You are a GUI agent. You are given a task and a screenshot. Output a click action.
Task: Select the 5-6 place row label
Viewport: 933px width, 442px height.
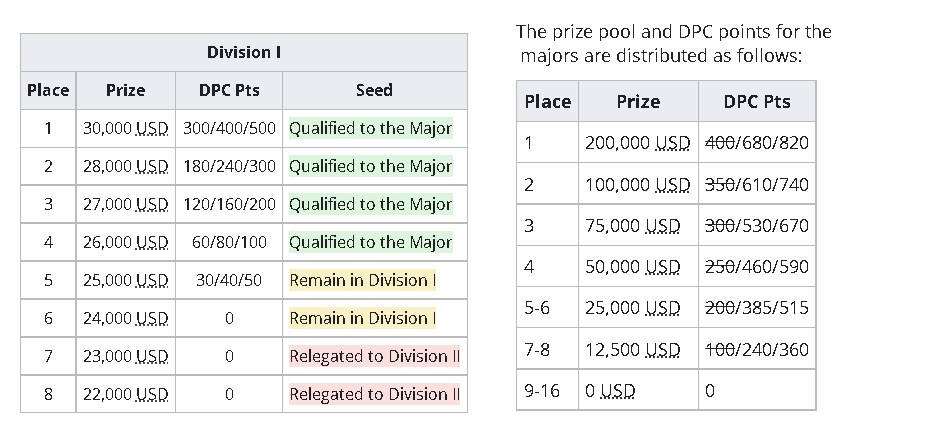(547, 308)
